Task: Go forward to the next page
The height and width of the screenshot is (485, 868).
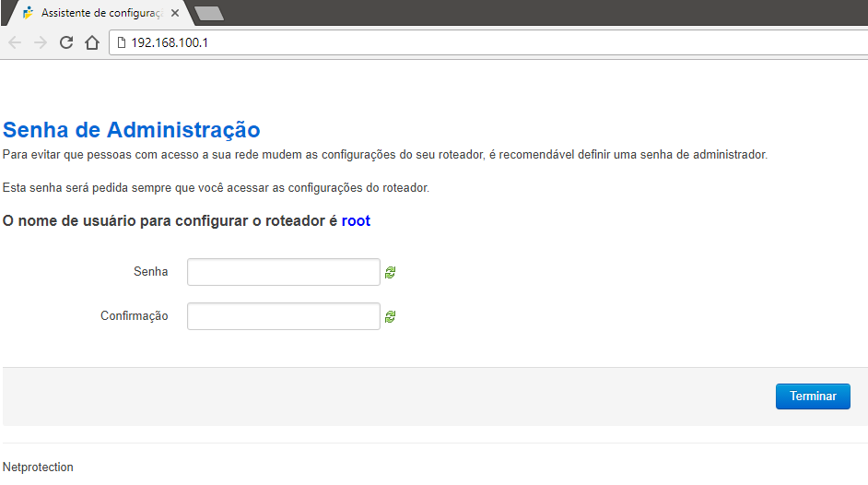Action: pyautogui.click(x=41, y=42)
